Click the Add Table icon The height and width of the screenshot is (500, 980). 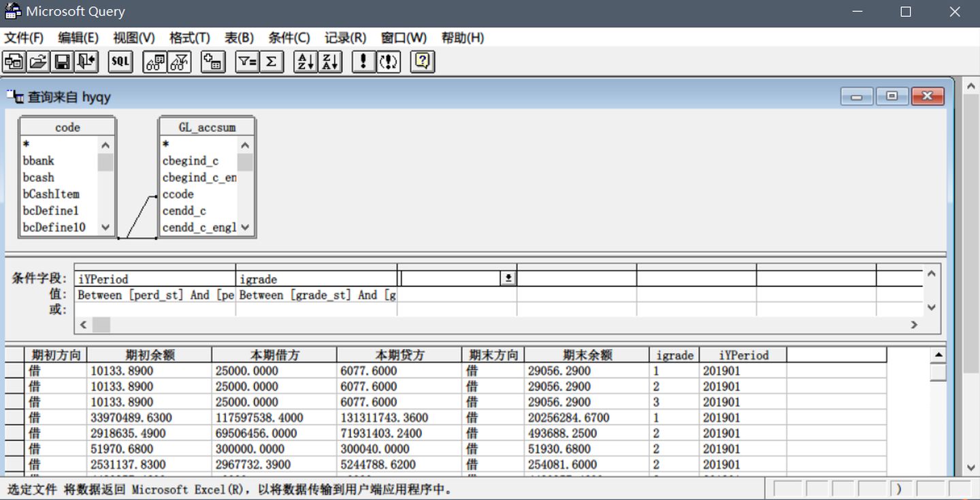(214, 62)
